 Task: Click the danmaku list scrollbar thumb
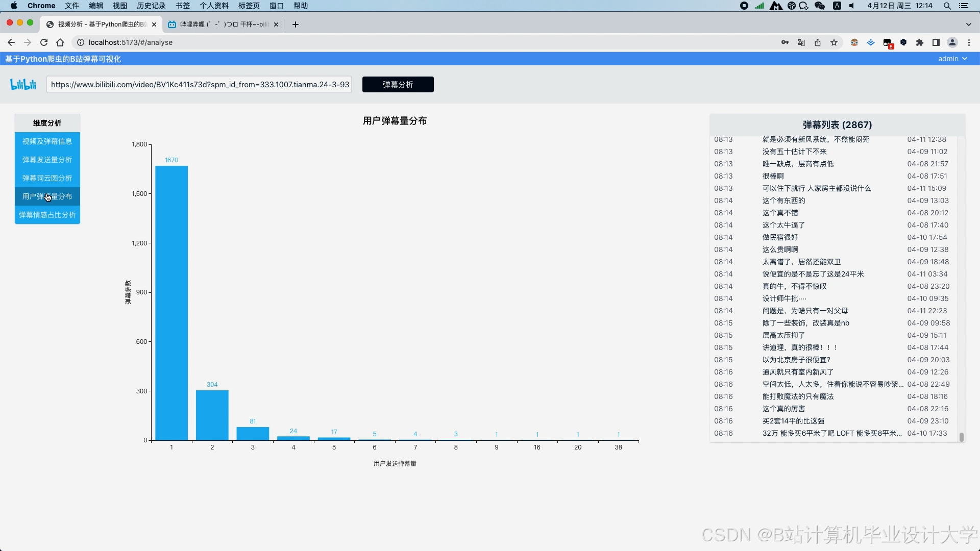[961, 437]
